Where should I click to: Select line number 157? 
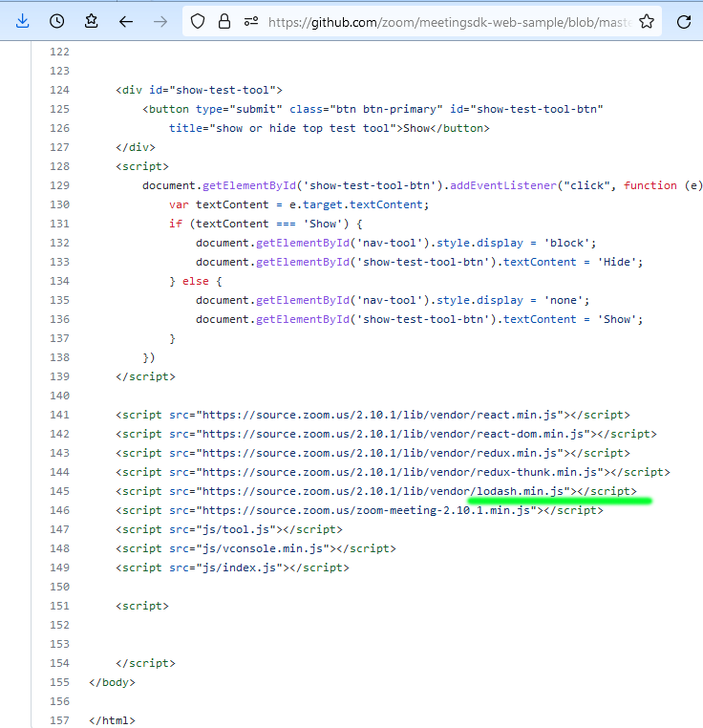click(59, 720)
